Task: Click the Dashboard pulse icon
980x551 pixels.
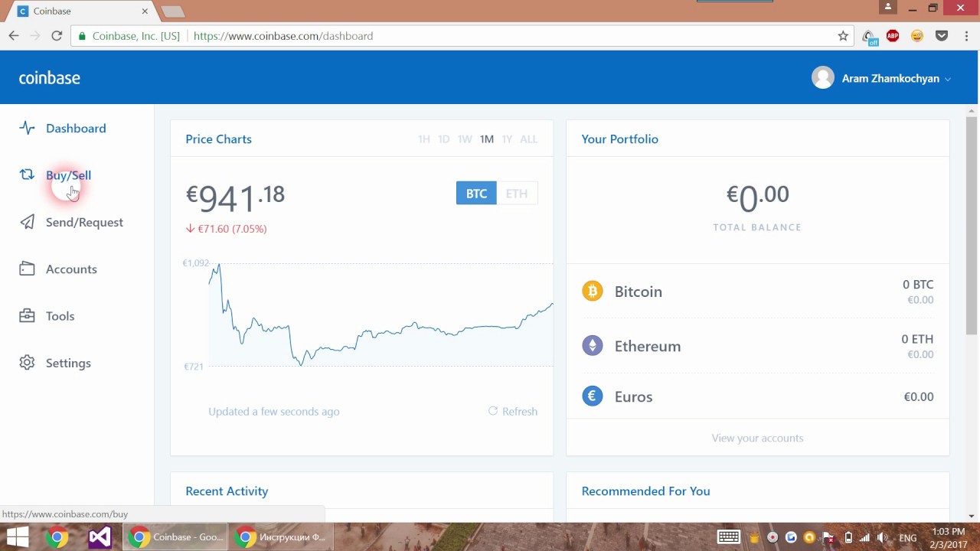Action: click(x=27, y=128)
